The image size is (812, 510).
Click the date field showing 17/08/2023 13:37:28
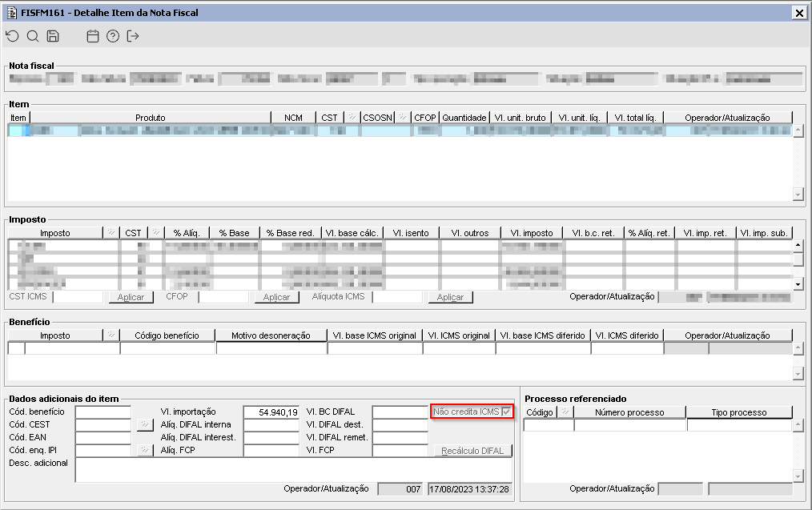coord(470,489)
